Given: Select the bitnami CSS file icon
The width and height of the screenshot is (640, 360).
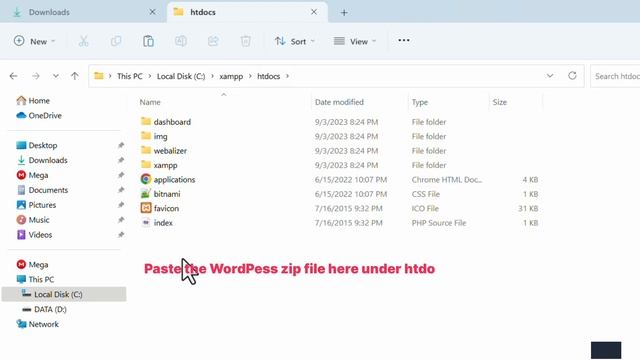Looking at the screenshot, I should pos(146,193).
